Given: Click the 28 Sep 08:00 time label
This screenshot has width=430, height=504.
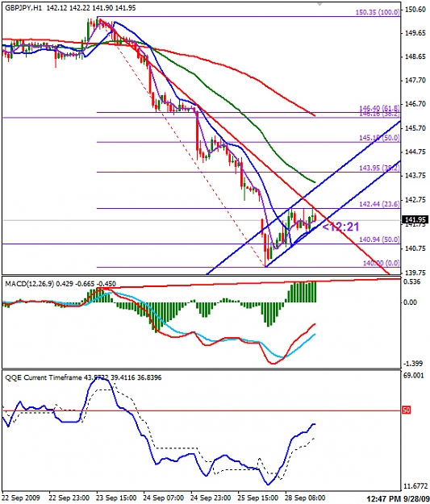Looking at the screenshot, I should 305,498.
